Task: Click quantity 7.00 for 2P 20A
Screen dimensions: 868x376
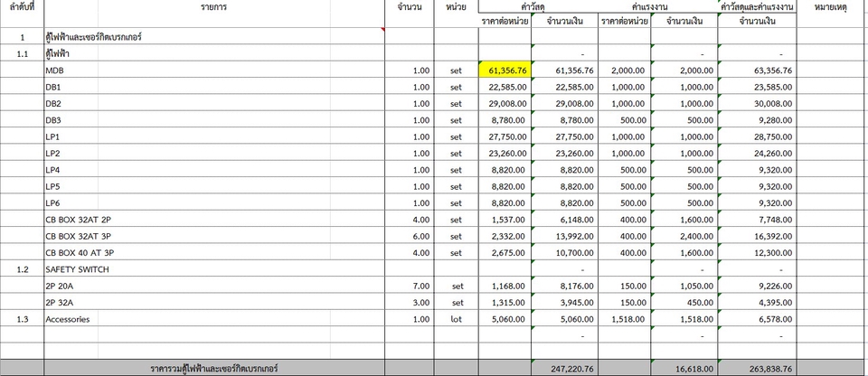Action: click(412, 286)
